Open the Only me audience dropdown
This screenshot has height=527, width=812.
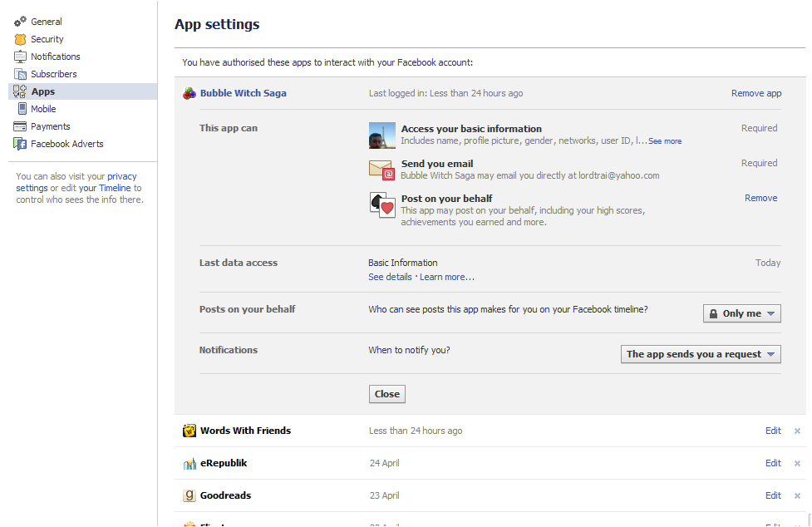(742, 313)
